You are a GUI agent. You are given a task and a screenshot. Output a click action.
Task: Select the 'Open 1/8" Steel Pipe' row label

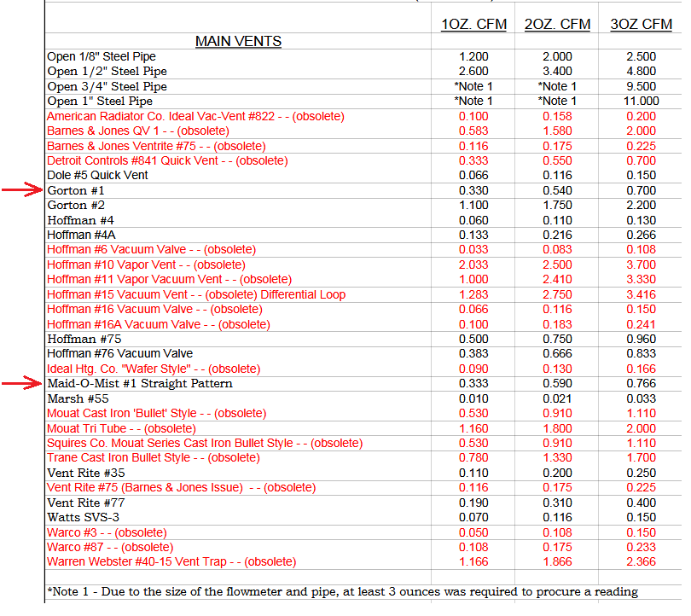102,56
